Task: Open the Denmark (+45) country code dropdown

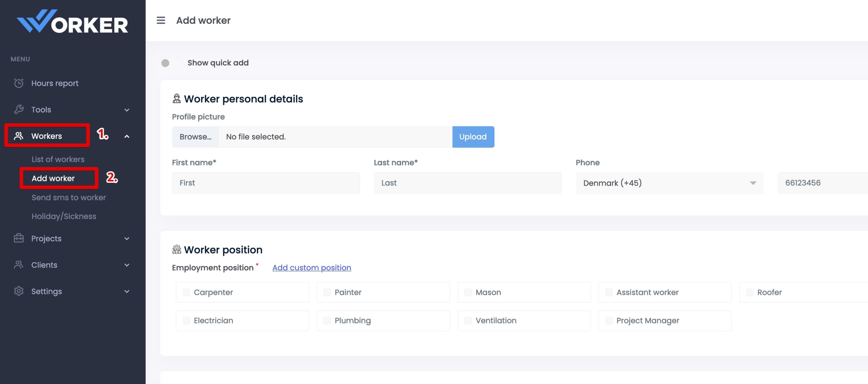Action: 669,183
